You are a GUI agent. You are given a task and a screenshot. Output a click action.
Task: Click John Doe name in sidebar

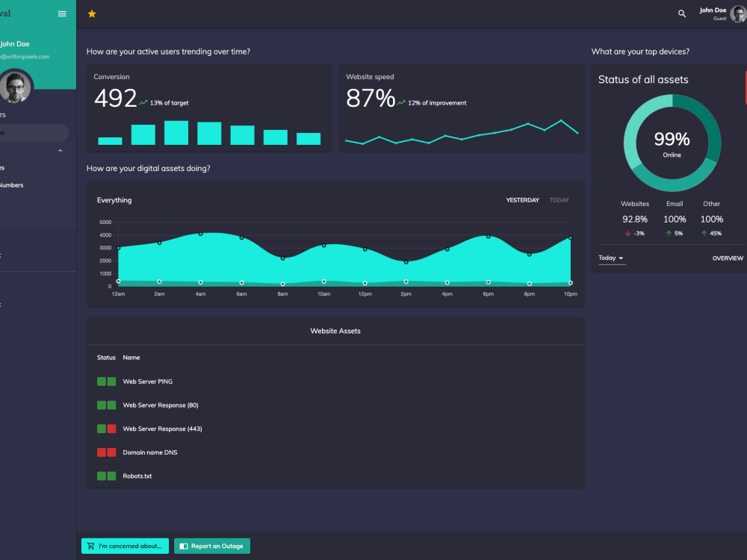pyautogui.click(x=15, y=44)
